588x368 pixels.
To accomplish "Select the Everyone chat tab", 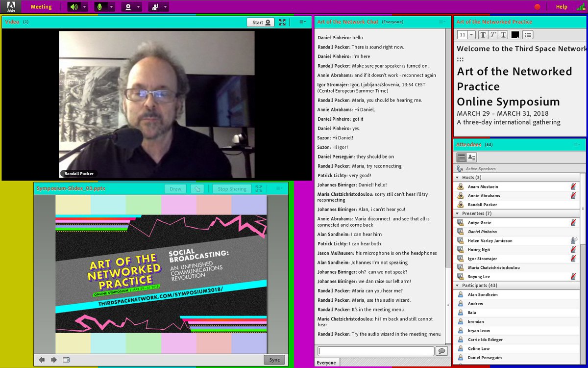I will [326, 362].
